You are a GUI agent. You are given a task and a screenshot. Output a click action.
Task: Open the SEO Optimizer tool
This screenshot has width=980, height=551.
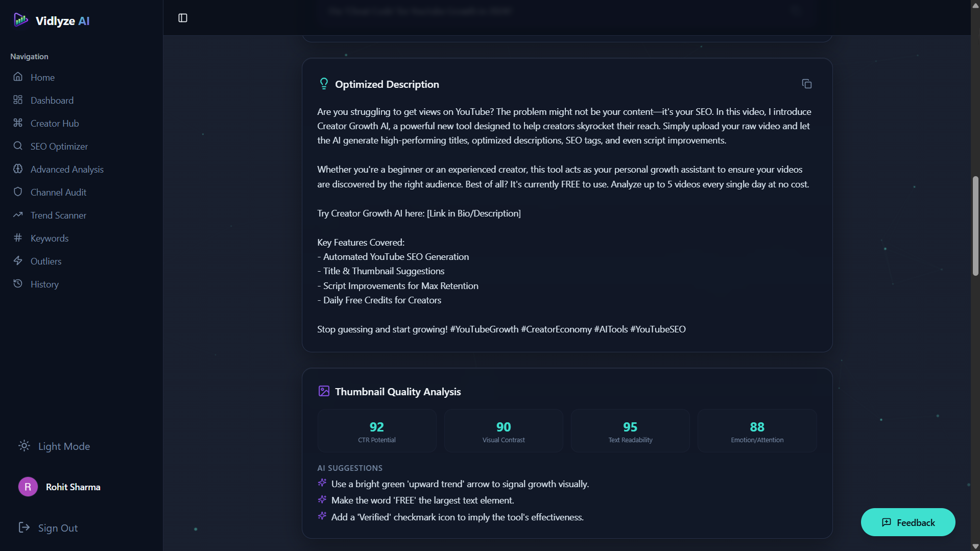59,146
